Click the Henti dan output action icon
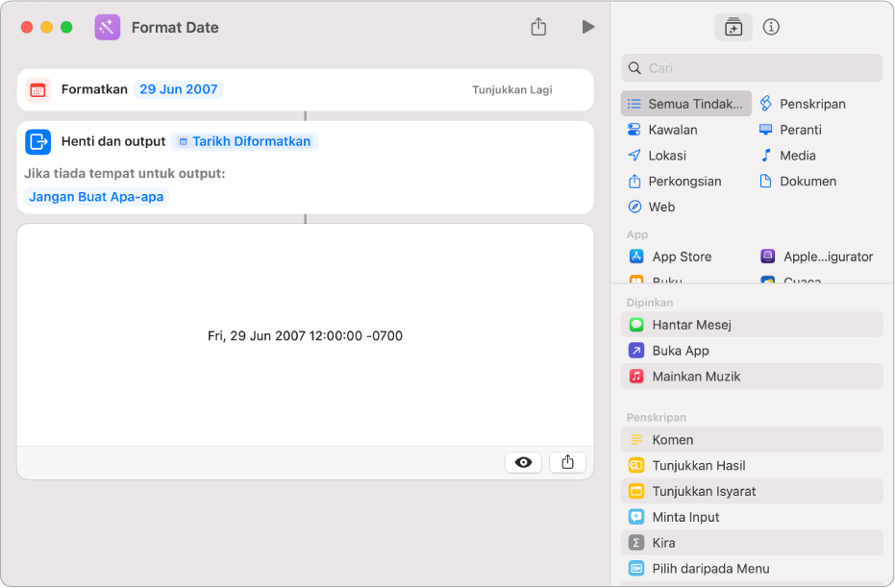Screen dimensions: 895x588 37,141
